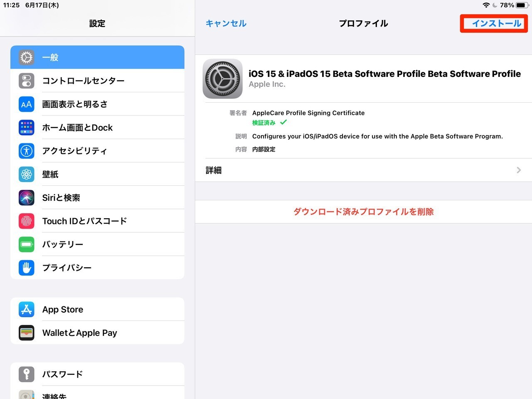Image resolution: width=532 pixels, height=399 pixels.
Task: Tap the battery status indicator
Action: (x=522, y=5)
